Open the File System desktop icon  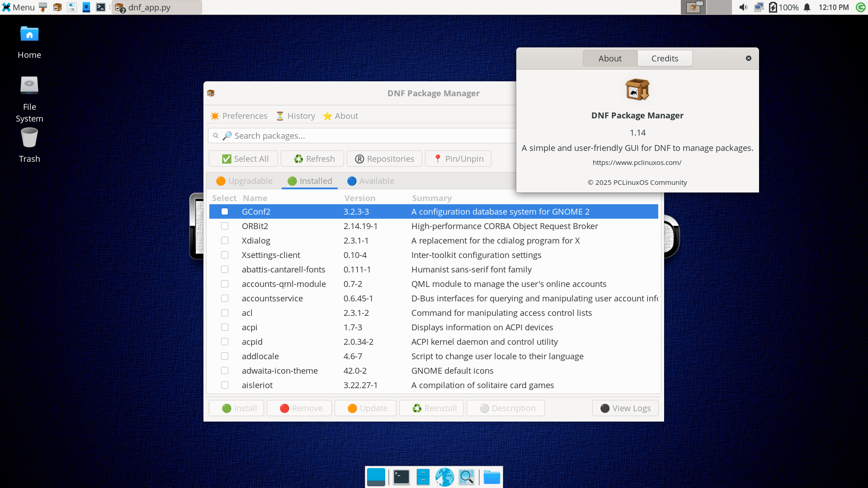pos(29,99)
